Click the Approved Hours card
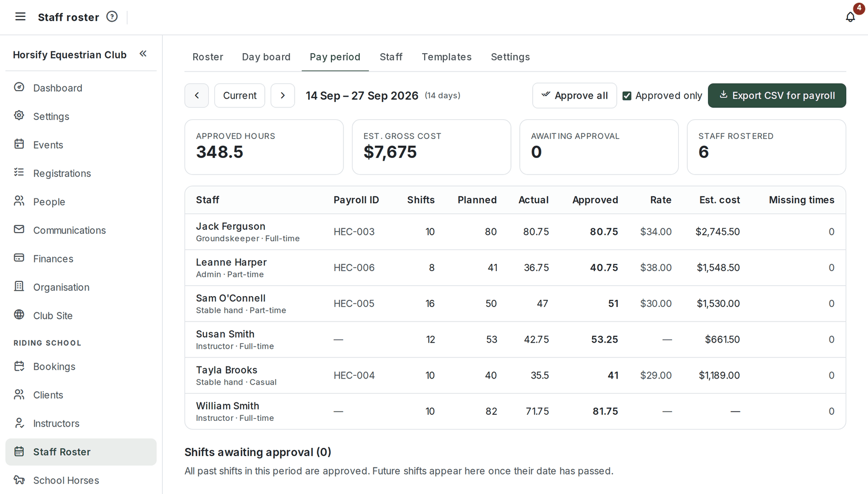The width and height of the screenshot is (868, 494). click(264, 147)
